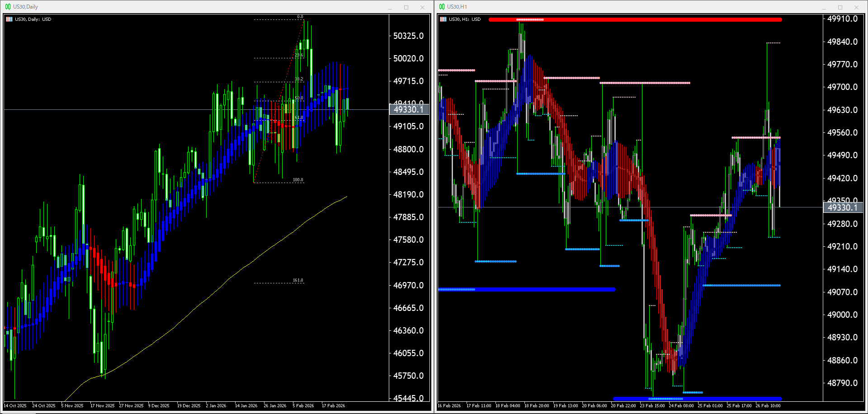The height and width of the screenshot is (414, 868).
Task: Click the "14 Oct 2025" date on the Daily time axis
Action: tap(15, 406)
